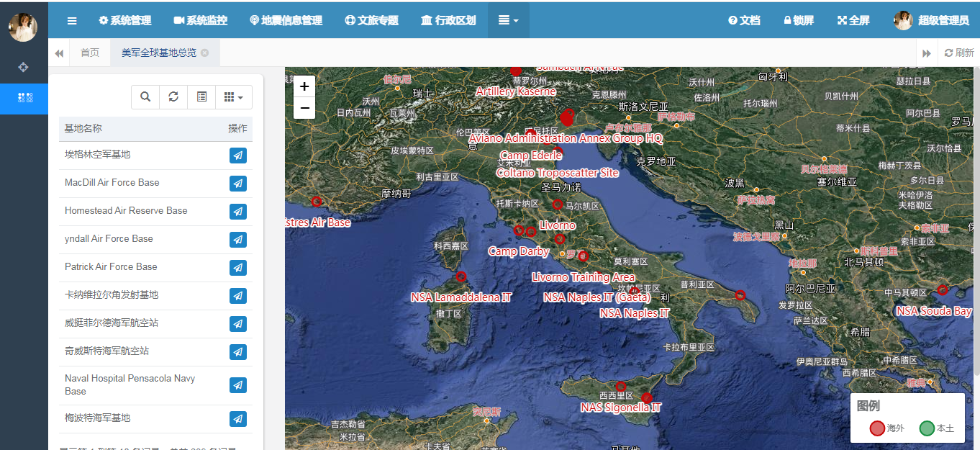Click the 全屏 fullscreen button
Image resolution: width=980 pixels, height=450 pixels.
tap(853, 21)
